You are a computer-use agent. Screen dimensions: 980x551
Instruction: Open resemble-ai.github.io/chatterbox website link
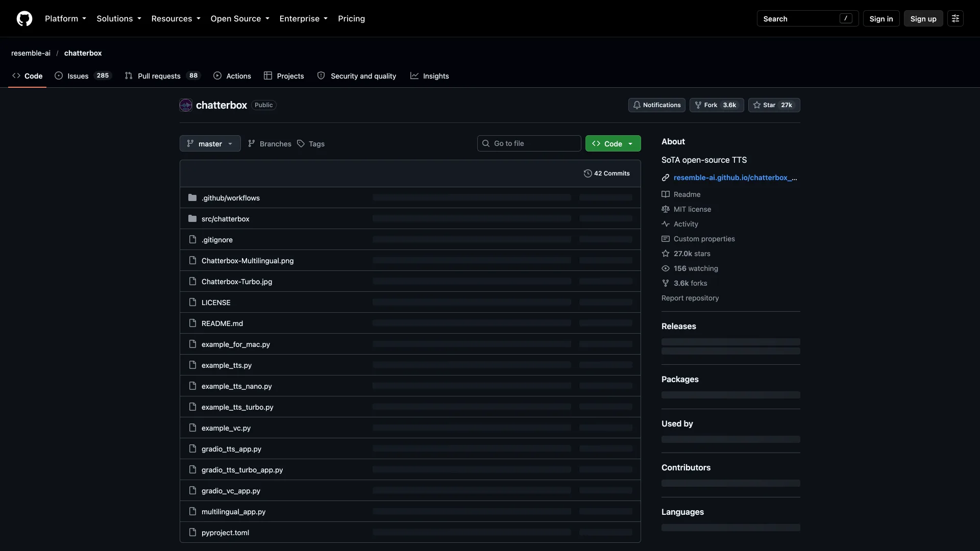735,178
